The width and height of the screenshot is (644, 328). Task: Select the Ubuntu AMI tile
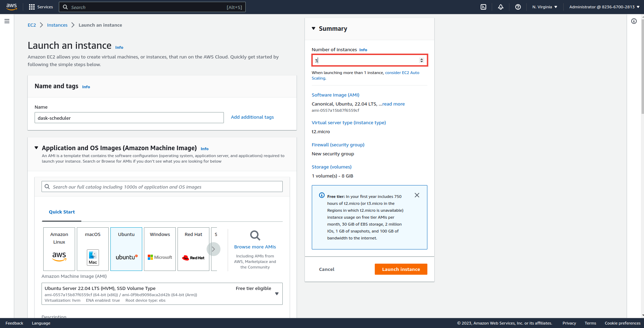(x=126, y=249)
